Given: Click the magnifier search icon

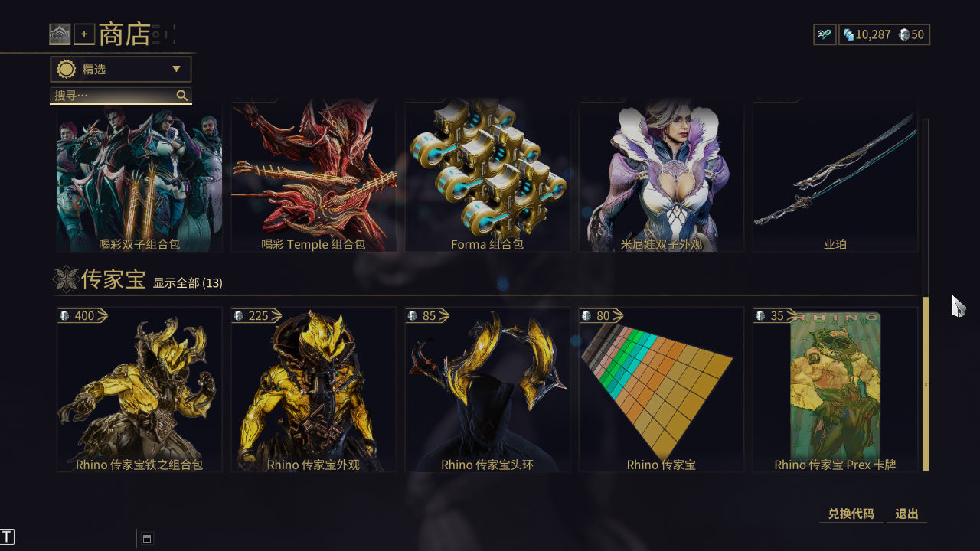Looking at the screenshot, I should pos(181,96).
